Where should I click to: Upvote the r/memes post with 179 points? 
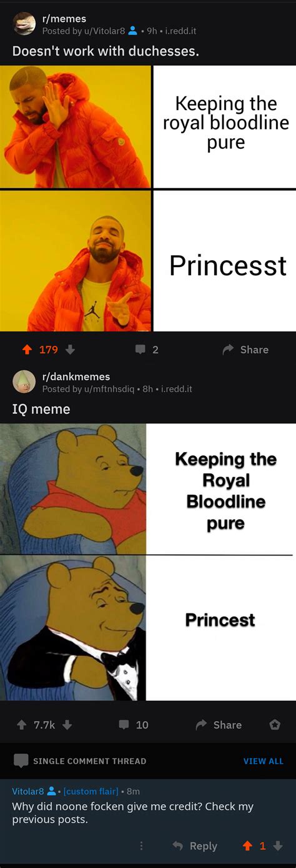pos(27,350)
